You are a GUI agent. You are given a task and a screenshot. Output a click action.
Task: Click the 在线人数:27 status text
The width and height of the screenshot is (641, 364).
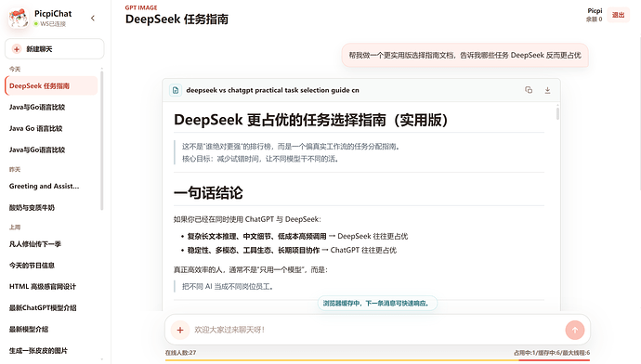181,353
